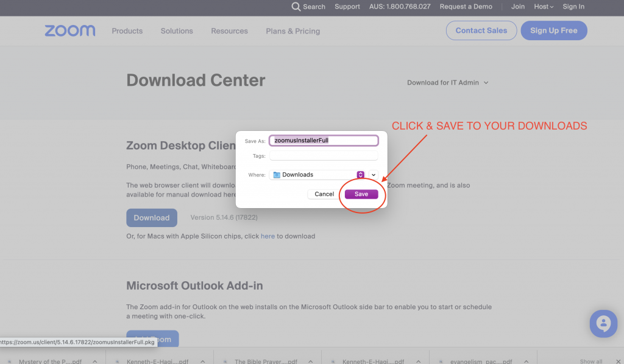Click Request a Demo link
Viewport: 624px width, 364px height.
pyautogui.click(x=466, y=7)
